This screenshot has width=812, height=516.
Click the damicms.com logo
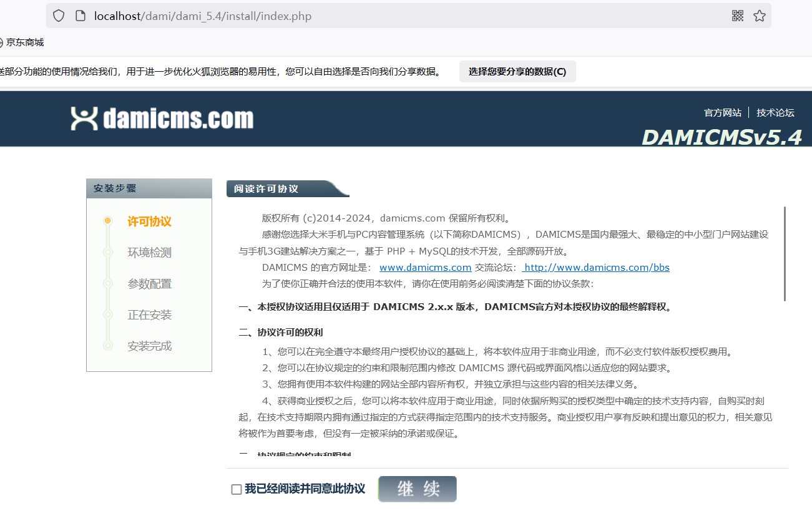click(x=162, y=118)
